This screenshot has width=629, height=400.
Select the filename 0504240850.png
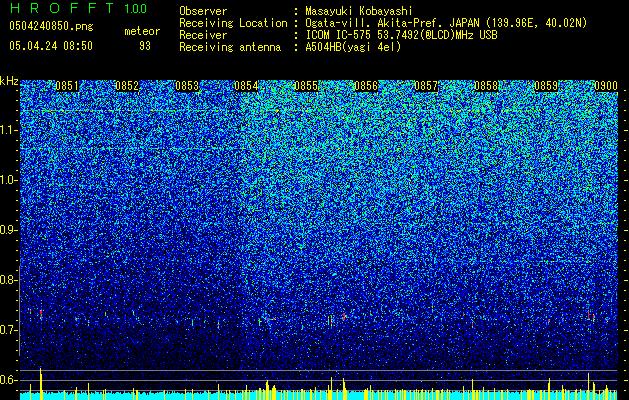51,26
